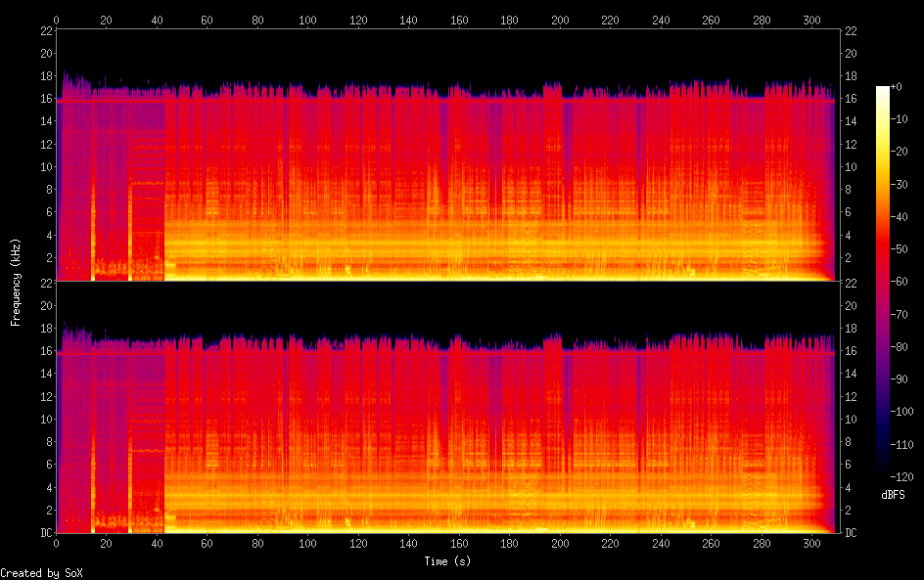Viewport: 924px width, 580px height.
Task: Click the 260 tick on the top time axis
Action: pos(711,19)
